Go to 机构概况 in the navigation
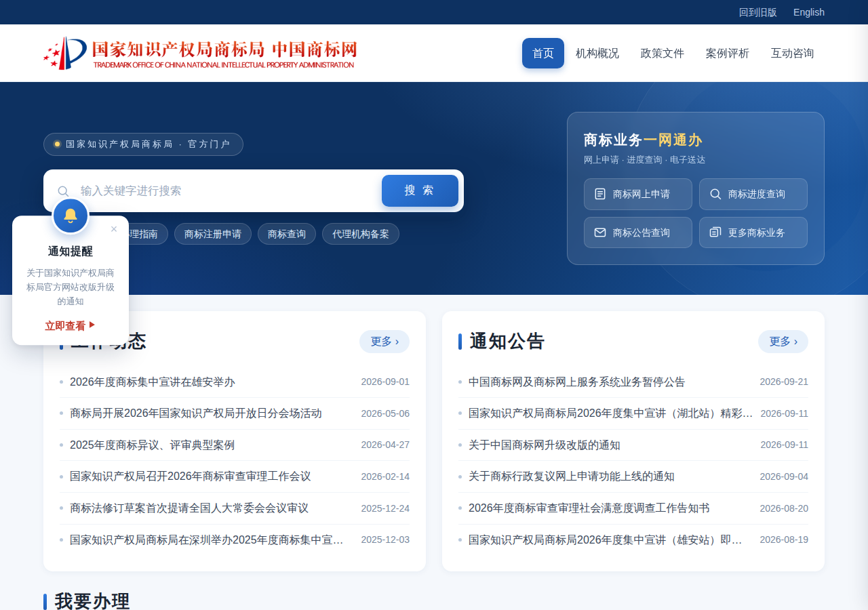This screenshot has width=868, height=610. (597, 53)
